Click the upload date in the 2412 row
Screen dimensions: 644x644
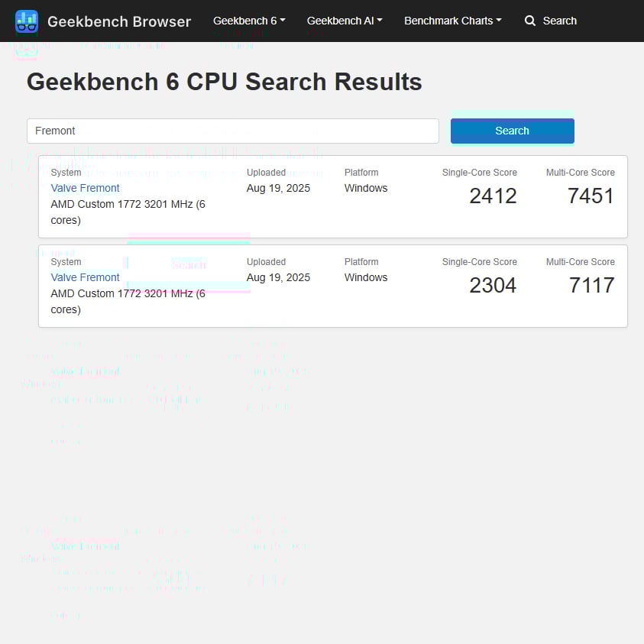[x=278, y=188]
